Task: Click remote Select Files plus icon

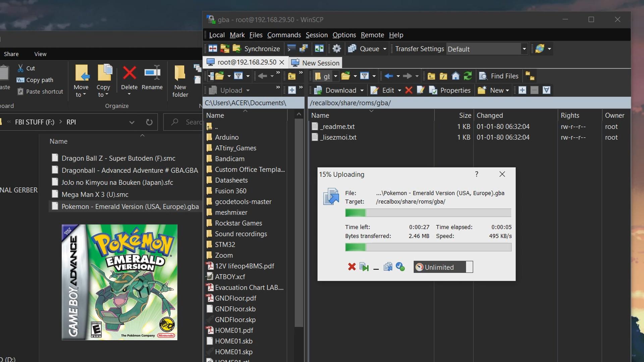Action: 522,90
